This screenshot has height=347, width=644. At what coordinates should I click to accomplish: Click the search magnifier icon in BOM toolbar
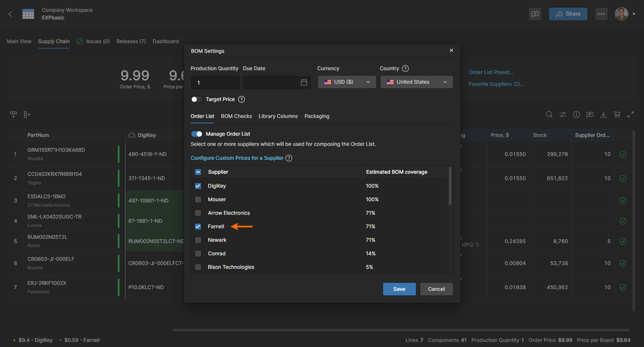point(549,115)
